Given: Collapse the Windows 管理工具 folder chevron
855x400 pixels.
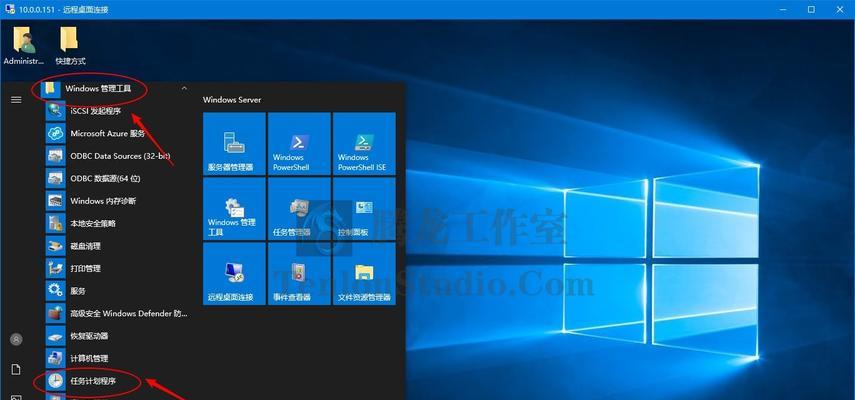Looking at the screenshot, I should point(184,88).
